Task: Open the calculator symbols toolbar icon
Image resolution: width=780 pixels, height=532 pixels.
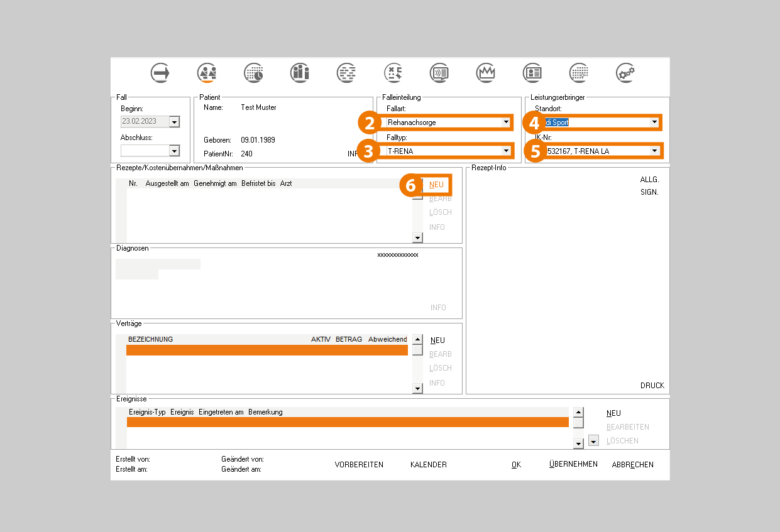Action: (393, 73)
